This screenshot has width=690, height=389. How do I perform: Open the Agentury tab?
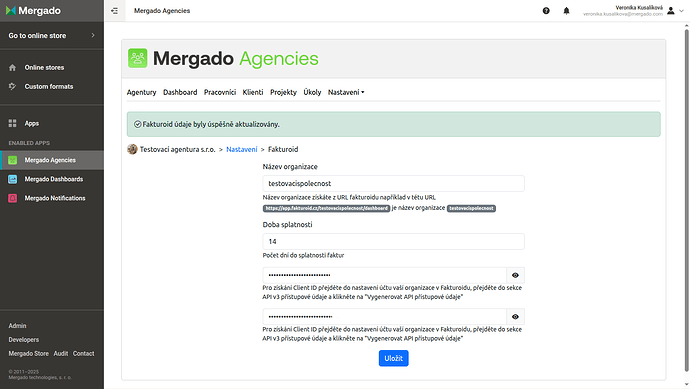pos(141,92)
